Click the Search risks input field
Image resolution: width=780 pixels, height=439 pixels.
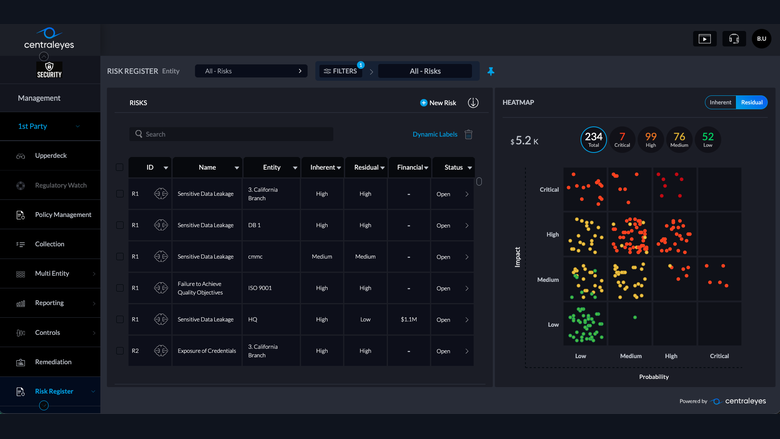(231, 134)
